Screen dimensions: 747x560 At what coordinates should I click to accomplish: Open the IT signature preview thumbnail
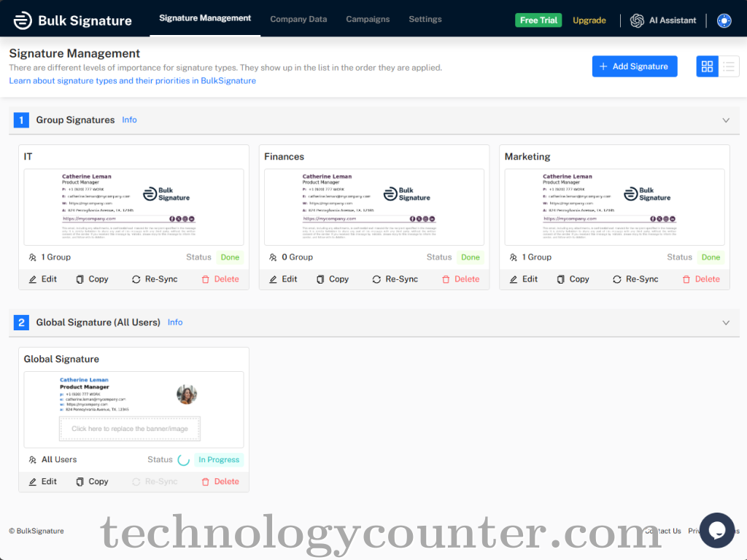pyautogui.click(x=134, y=207)
